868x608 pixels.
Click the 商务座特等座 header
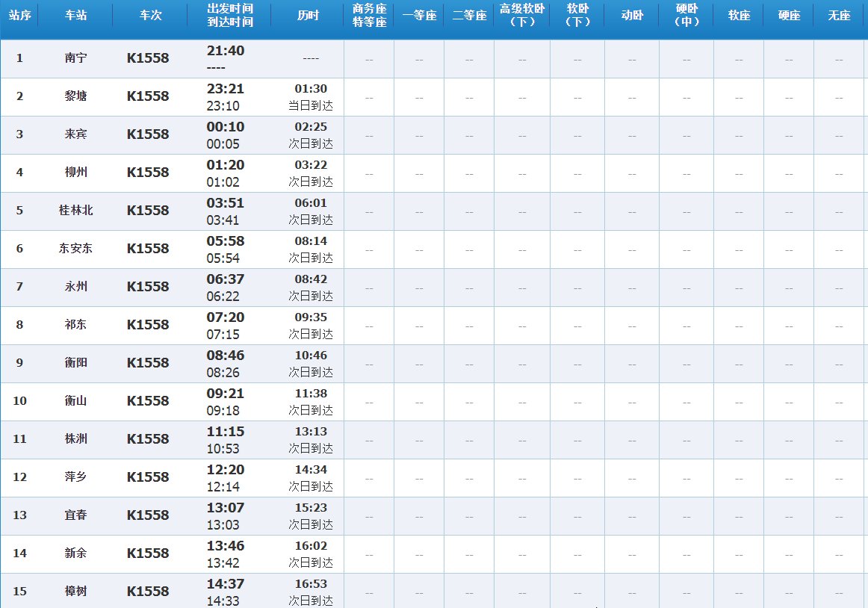pos(368,16)
